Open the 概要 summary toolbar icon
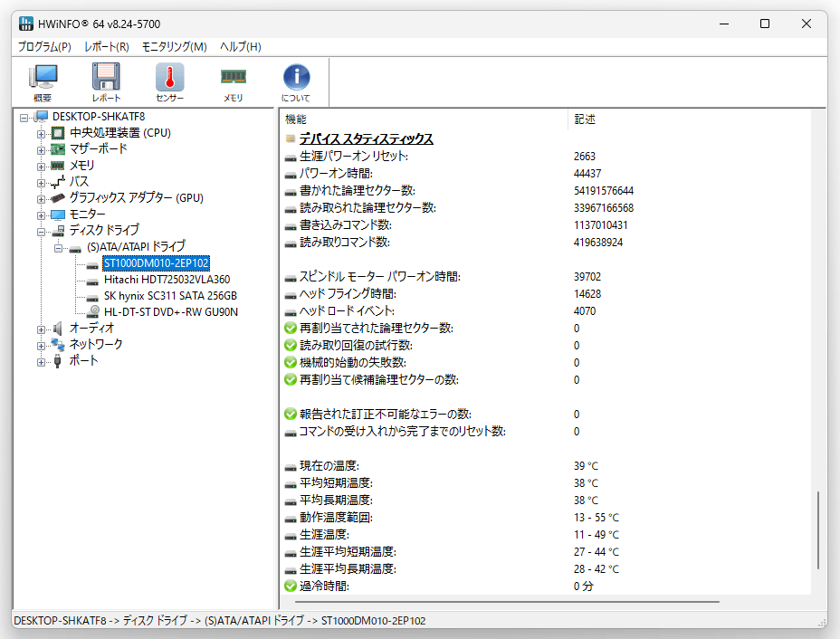This screenshot has height=639, width=840. click(x=43, y=82)
